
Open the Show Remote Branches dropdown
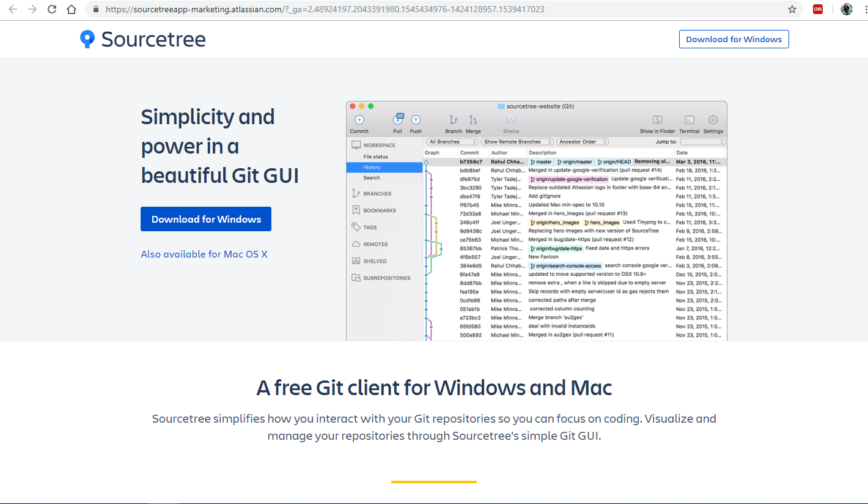pyautogui.click(x=517, y=141)
